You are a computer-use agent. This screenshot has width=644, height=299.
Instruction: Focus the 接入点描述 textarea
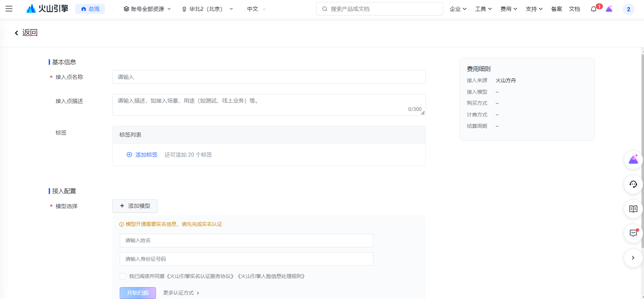pos(269,105)
